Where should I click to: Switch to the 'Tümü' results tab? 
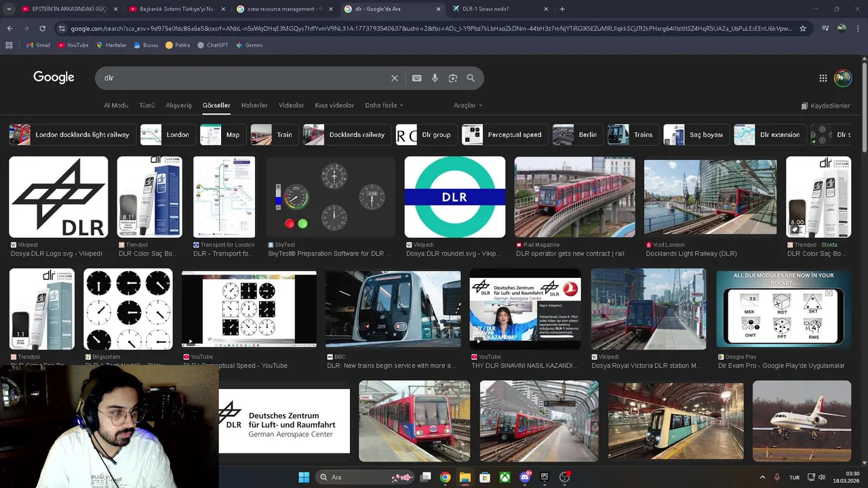147,105
